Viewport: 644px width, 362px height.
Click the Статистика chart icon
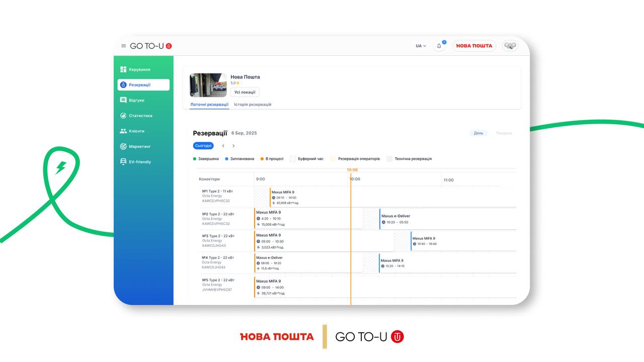[123, 116]
